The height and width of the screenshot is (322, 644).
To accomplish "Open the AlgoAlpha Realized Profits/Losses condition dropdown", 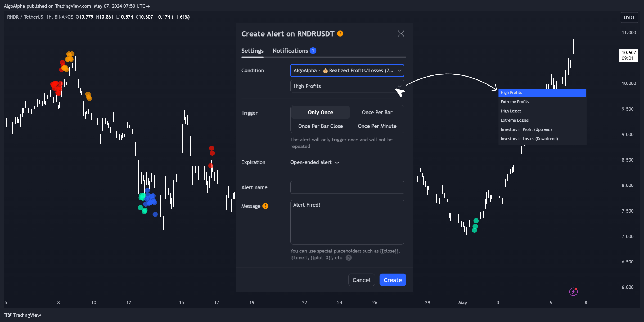I will point(347,70).
